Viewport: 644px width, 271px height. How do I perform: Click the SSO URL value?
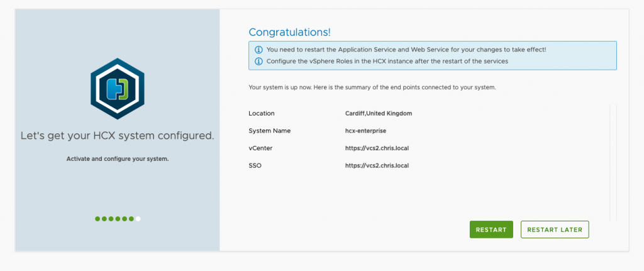pyautogui.click(x=377, y=166)
